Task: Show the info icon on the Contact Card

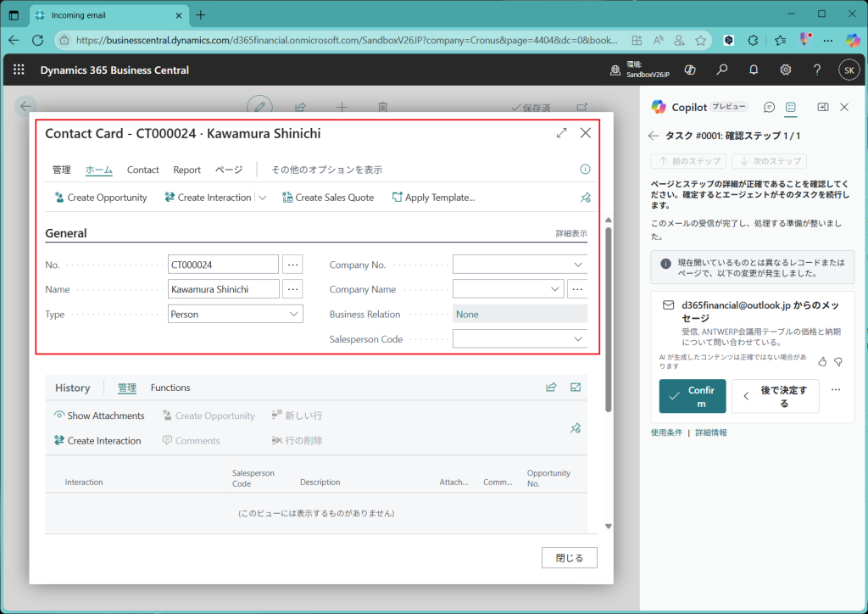Action: coord(585,170)
